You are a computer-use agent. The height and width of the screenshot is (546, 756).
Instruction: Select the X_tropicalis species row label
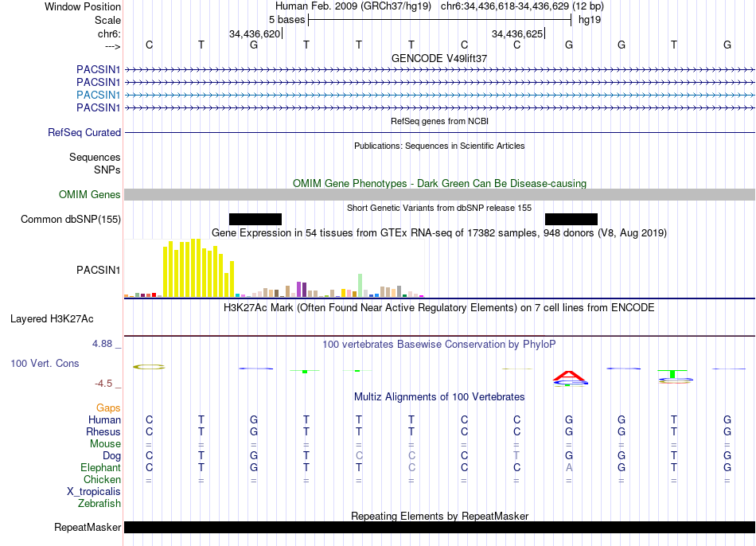coord(94,492)
